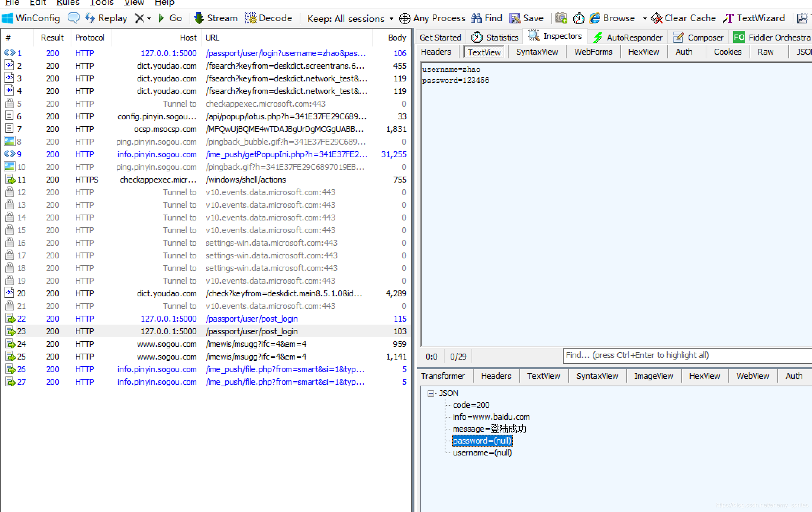Open the Rules menu
The width and height of the screenshot is (812, 512).
(x=68, y=3)
